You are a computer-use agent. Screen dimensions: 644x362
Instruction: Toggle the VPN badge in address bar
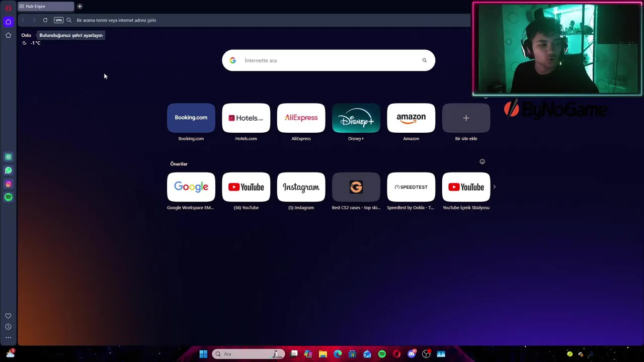click(58, 20)
